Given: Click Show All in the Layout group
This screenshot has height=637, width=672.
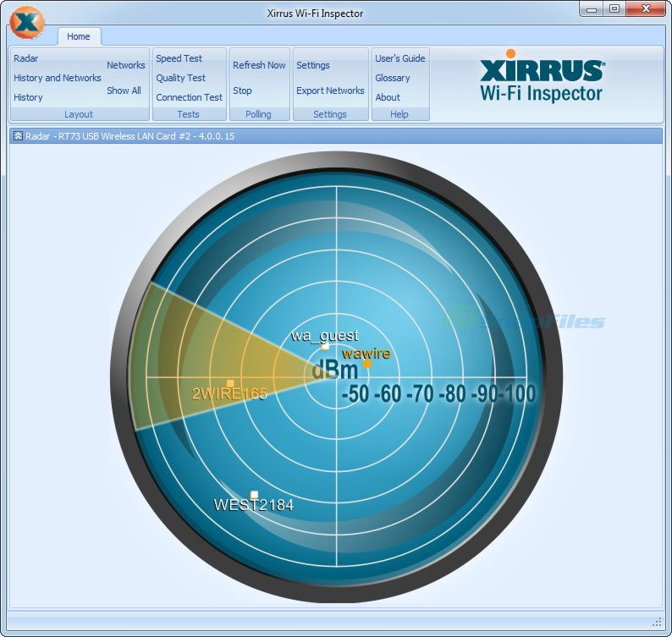Looking at the screenshot, I should tap(124, 91).
